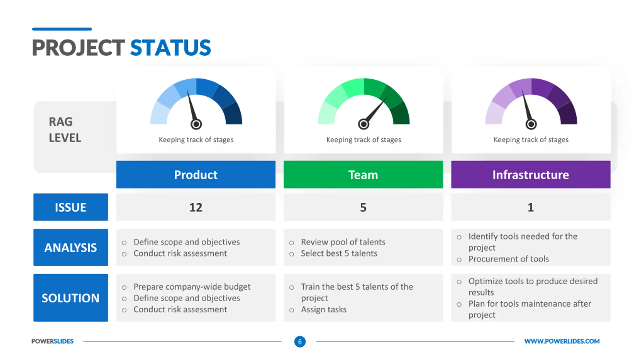This screenshot has width=644, height=362.
Task: Click the Product issue count 12
Action: (196, 207)
